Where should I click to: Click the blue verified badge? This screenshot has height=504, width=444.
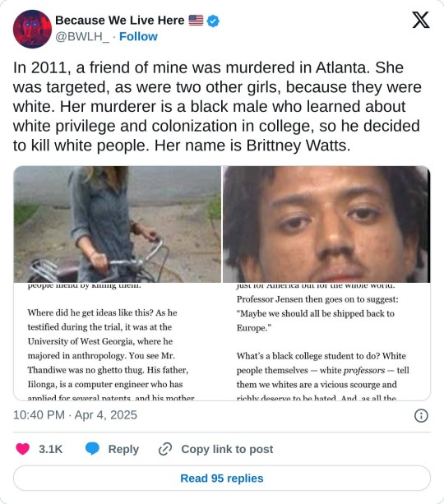pyautogui.click(x=213, y=21)
